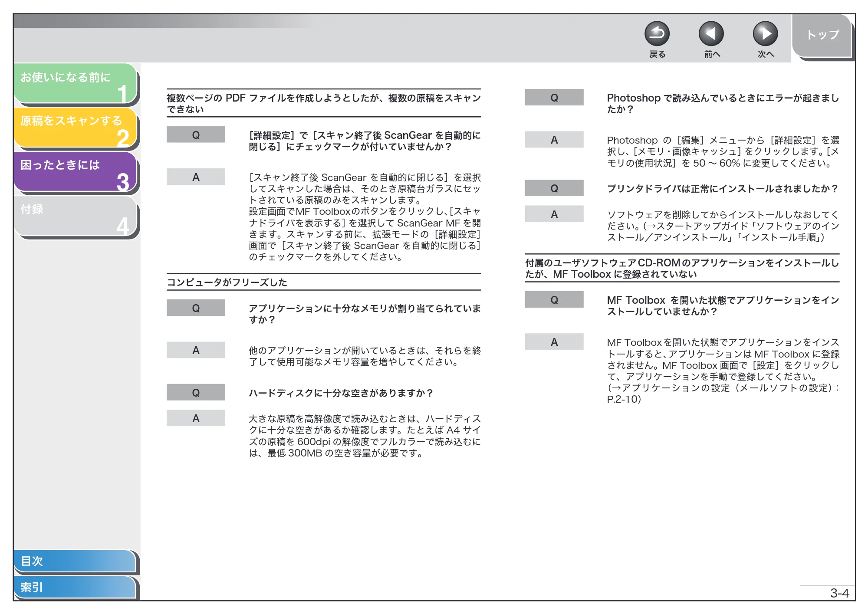868x614 pixels.
Task: Advance to next page with 次へ icon
Action: pos(765,34)
